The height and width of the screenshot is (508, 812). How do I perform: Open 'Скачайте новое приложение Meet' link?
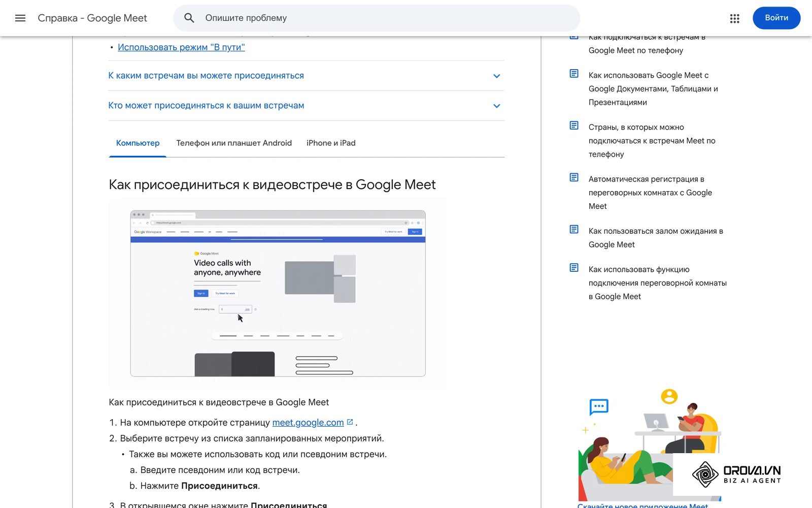tap(642, 505)
